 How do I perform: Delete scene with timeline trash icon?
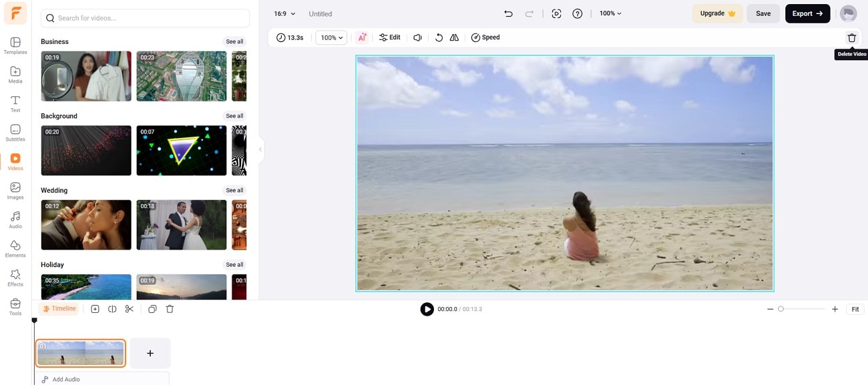pyautogui.click(x=170, y=309)
